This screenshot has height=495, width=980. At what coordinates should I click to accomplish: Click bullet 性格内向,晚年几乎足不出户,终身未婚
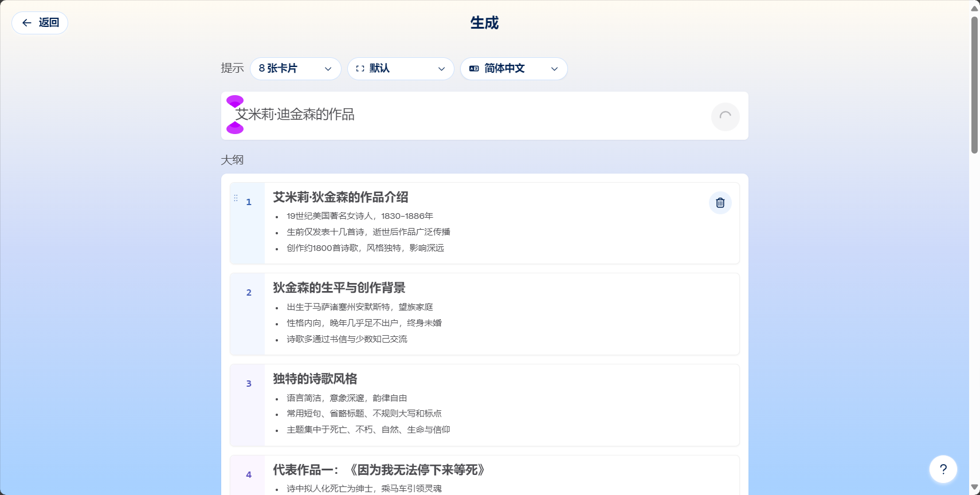(x=364, y=323)
